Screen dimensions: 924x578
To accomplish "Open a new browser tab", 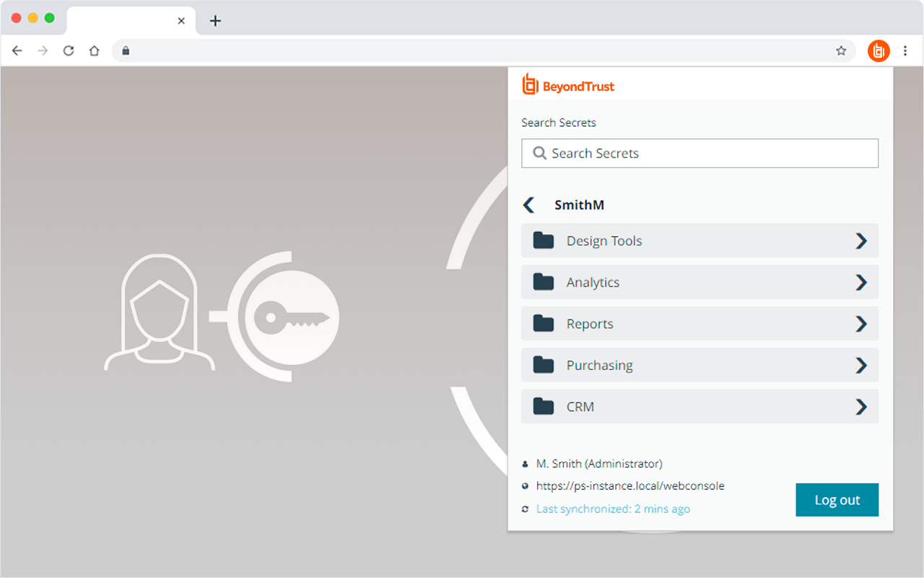I will tap(215, 20).
